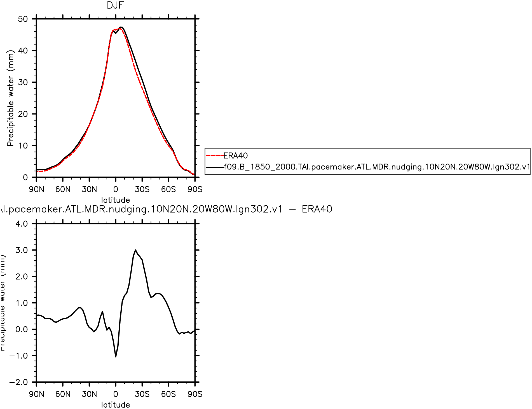This screenshot has height=409, width=532.
Task: Click the 30S tick label under bottom plot
Action: [x=142, y=394]
